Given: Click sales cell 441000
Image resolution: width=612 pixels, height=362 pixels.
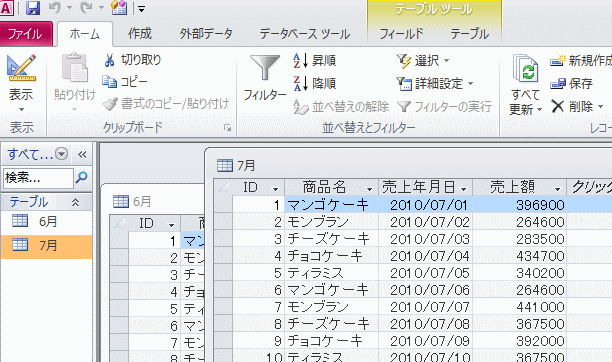Looking at the screenshot, I should (519, 307).
